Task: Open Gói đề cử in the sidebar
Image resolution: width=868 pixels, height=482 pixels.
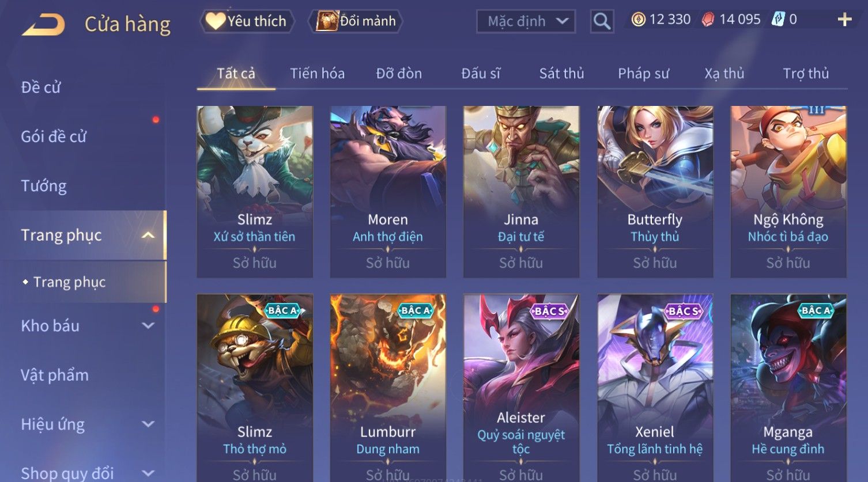Action: 54,136
